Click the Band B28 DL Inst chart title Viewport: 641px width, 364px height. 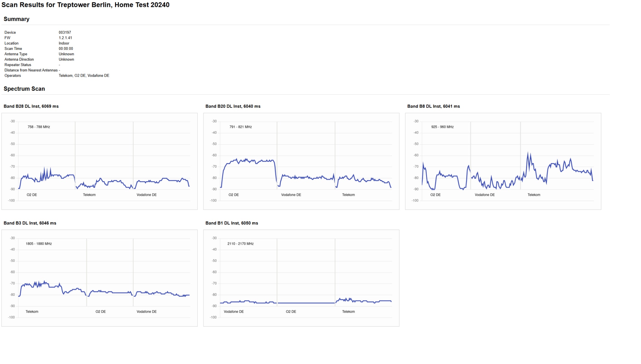tap(31, 106)
